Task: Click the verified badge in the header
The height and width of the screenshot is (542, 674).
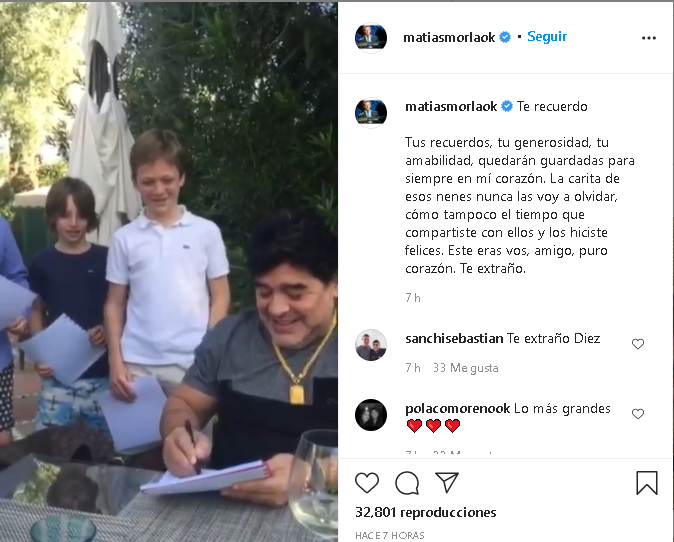Action: click(x=505, y=37)
